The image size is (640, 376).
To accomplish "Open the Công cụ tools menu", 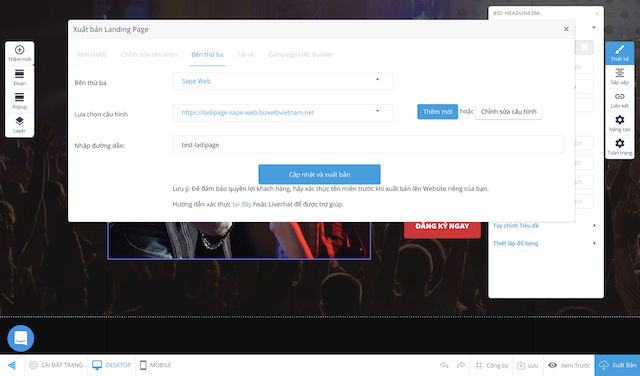I will pyautogui.click(x=491, y=365).
